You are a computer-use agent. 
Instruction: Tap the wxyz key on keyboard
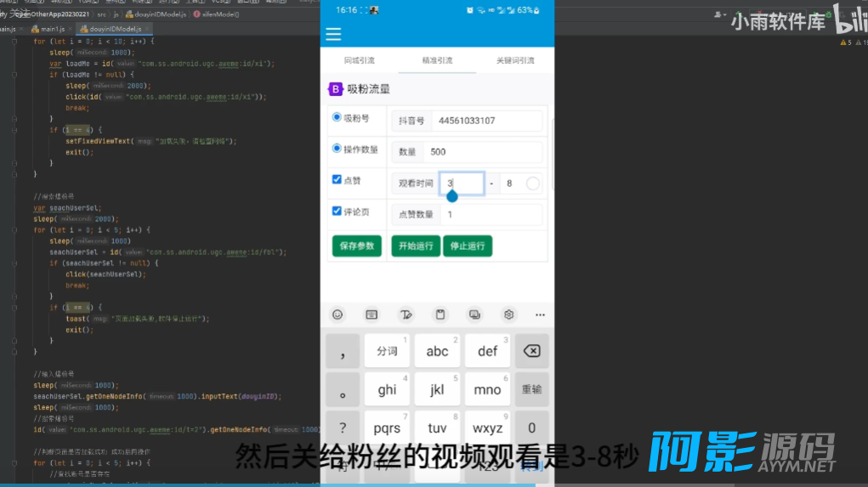click(x=487, y=428)
